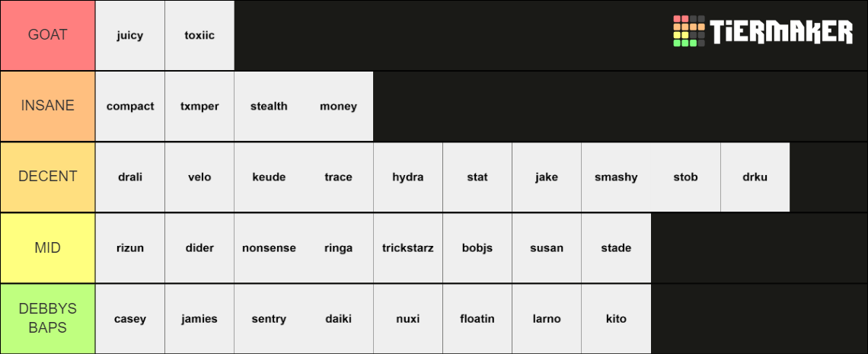The height and width of the screenshot is (354, 868).
Task: Select the toxiic tile in GOAT
Action: click(x=199, y=35)
